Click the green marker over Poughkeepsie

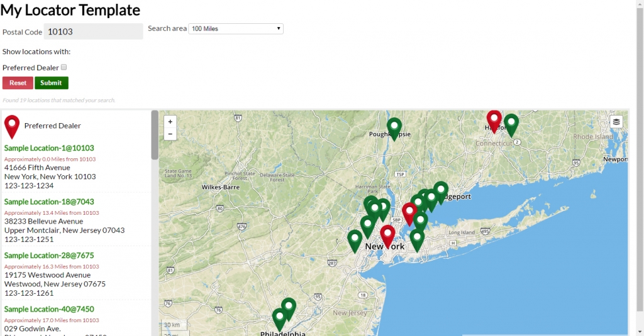tap(394, 128)
